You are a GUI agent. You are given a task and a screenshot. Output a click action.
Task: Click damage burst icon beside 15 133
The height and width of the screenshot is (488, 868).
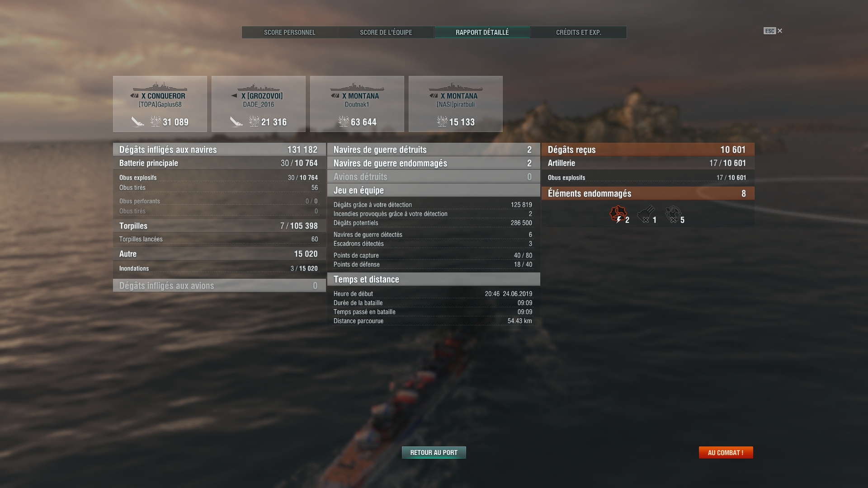(442, 121)
